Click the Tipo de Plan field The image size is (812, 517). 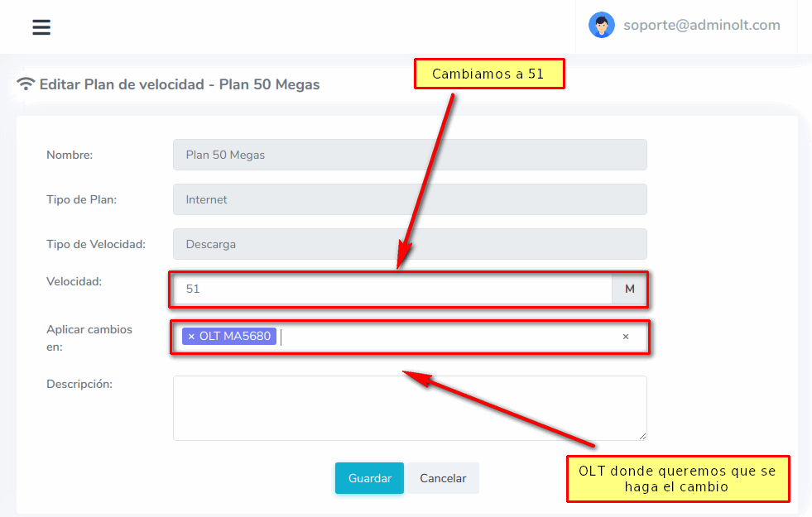click(409, 199)
